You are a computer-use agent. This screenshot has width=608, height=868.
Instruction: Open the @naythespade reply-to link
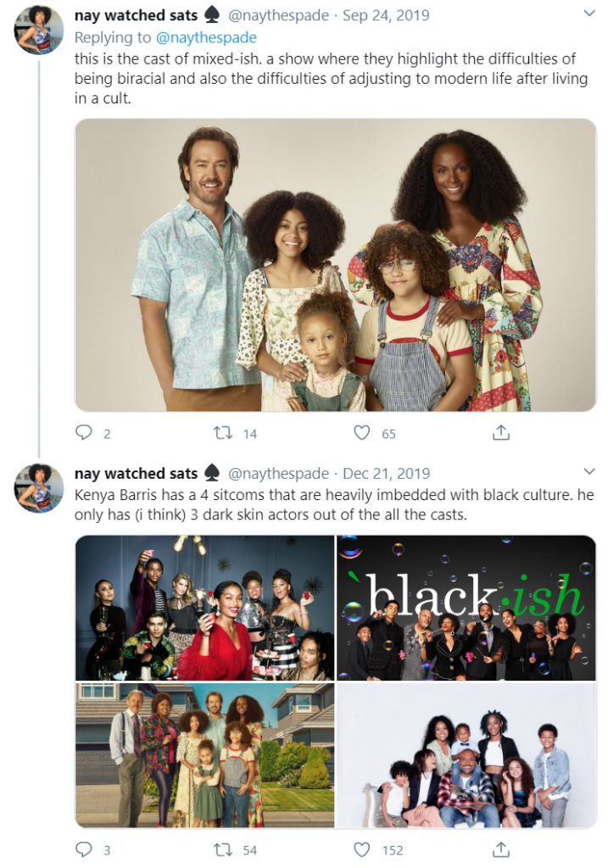tap(207, 37)
